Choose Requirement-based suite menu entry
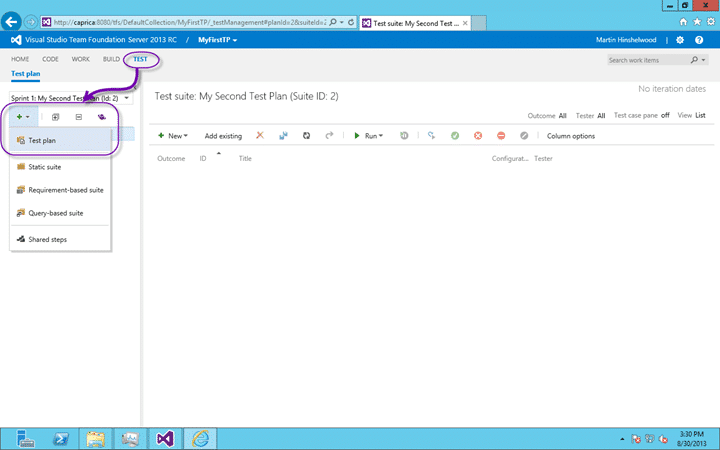The image size is (720, 450). pos(60,190)
